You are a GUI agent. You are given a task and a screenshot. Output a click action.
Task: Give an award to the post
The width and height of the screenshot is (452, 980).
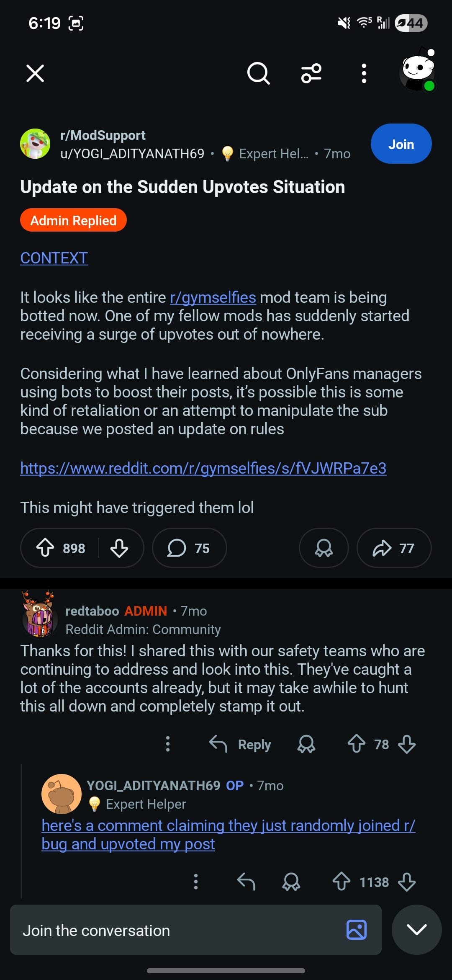[x=324, y=548]
